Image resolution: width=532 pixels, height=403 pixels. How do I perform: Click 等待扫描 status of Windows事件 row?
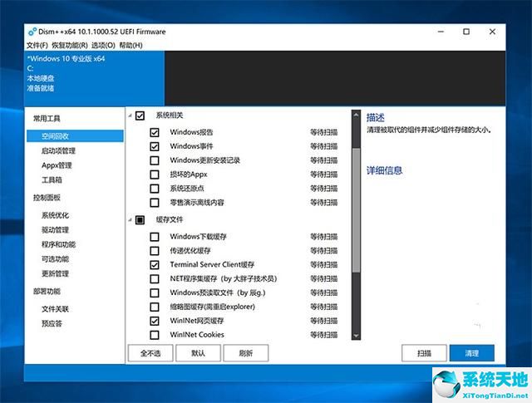[x=323, y=146]
